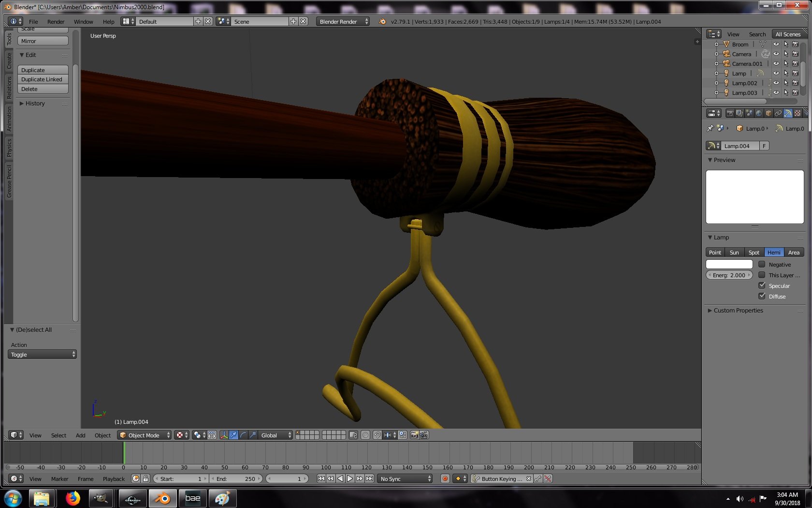Click the lamp Energy 2.000 slider field
The image size is (812, 508).
click(729, 275)
